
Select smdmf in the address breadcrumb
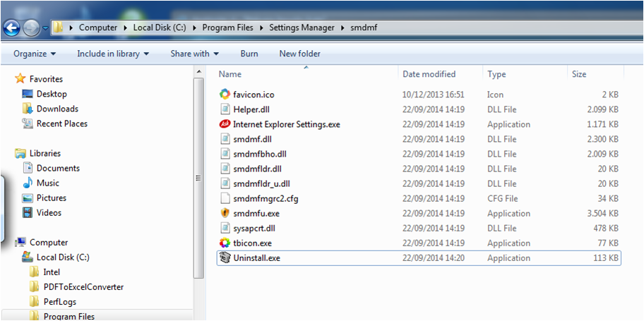(364, 28)
